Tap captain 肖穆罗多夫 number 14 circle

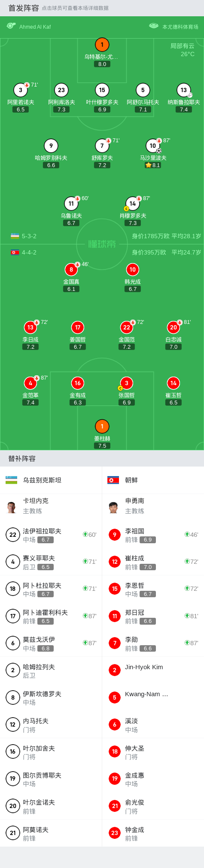pyautogui.click(x=133, y=204)
